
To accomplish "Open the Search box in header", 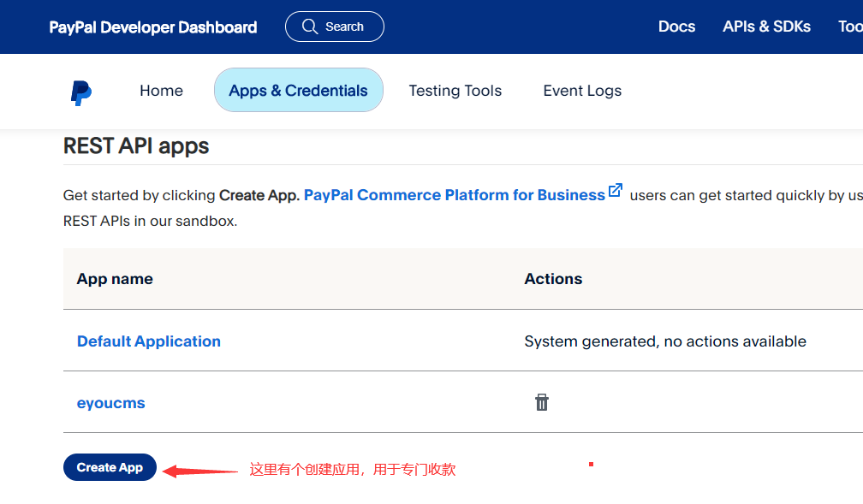I will [335, 27].
